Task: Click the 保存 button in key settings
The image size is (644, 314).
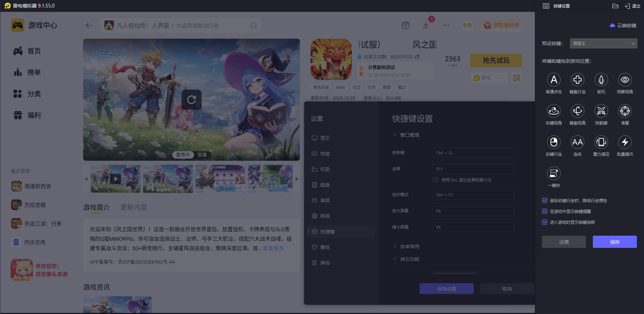Action: pos(615,242)
